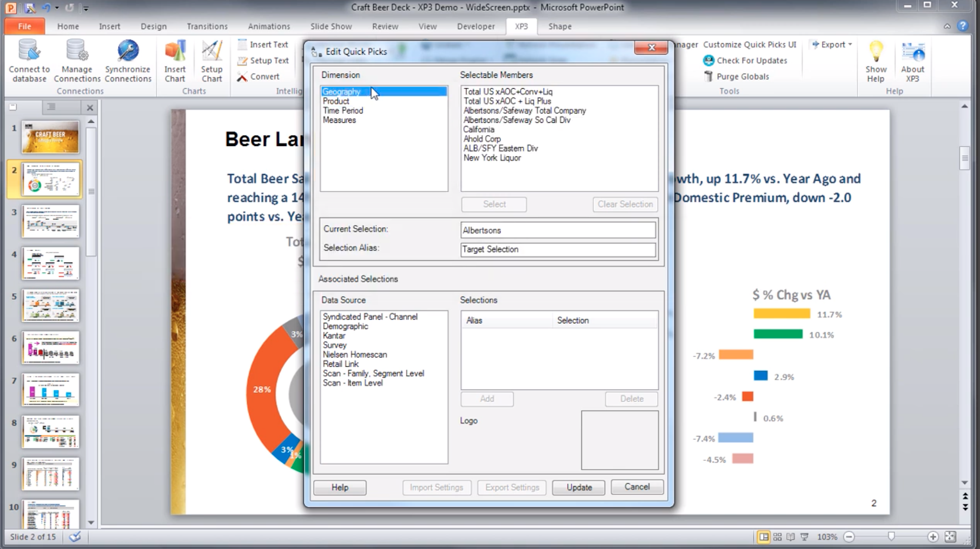Show the Outline tab in thumbnail pane
The height and width of the screenshot is (549, 980).
(51, 107)
